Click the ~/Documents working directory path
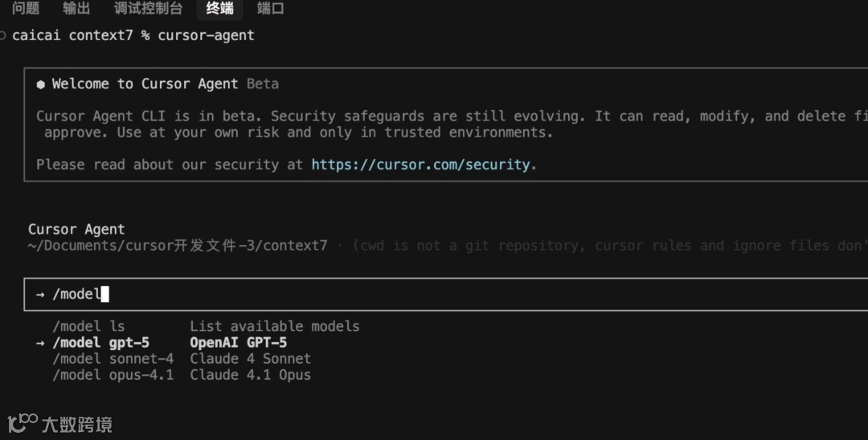Viewport: 868px width, 440px height. coord(178,246)
